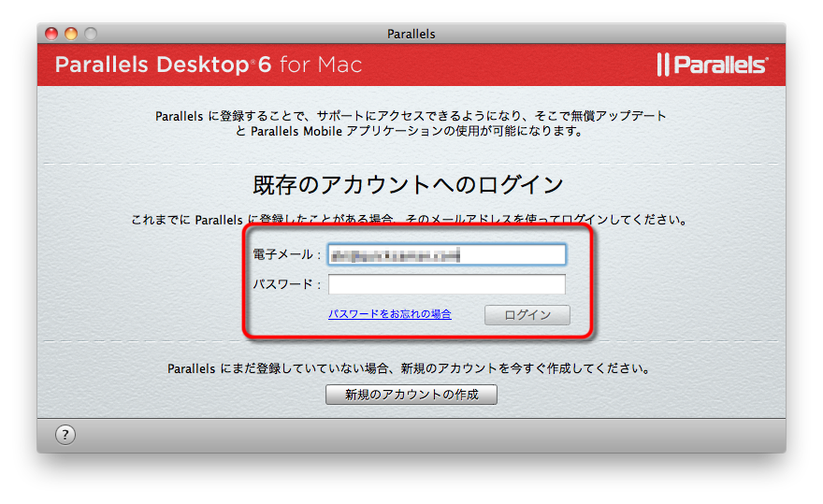Close the Parallels window with red button
This screenshot has width=823, height=504.
(x=51, y=34)
